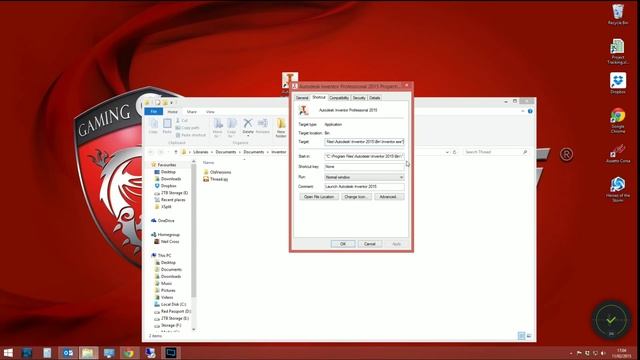Select the OldVersions folder
640x360 pixels.
click(217, 172)
